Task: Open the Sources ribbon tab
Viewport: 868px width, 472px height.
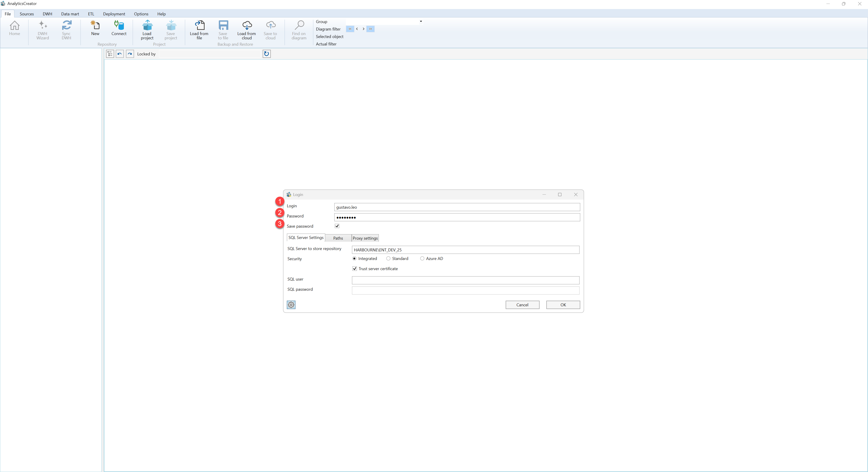Action: (27, 14)
